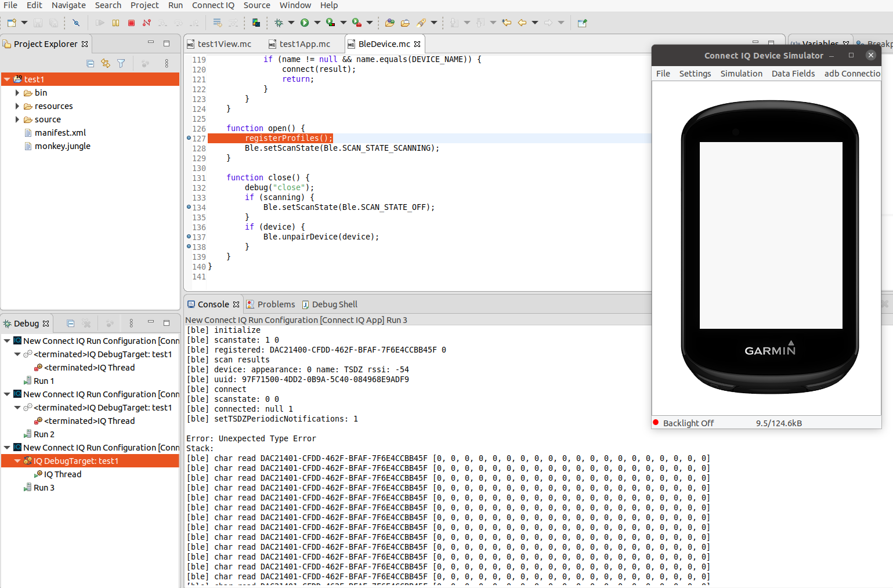
Task: Toggle Link with Editor in Project Explorer
Action: click(x=106, y=63)
